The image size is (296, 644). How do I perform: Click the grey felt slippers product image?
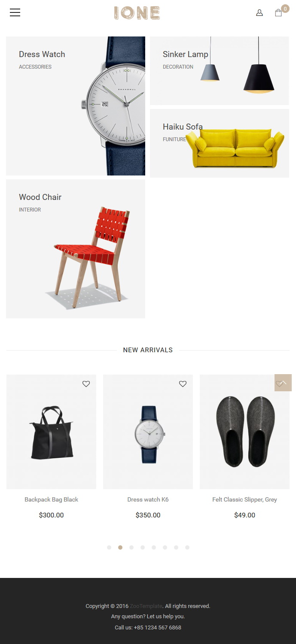point(244,432)
